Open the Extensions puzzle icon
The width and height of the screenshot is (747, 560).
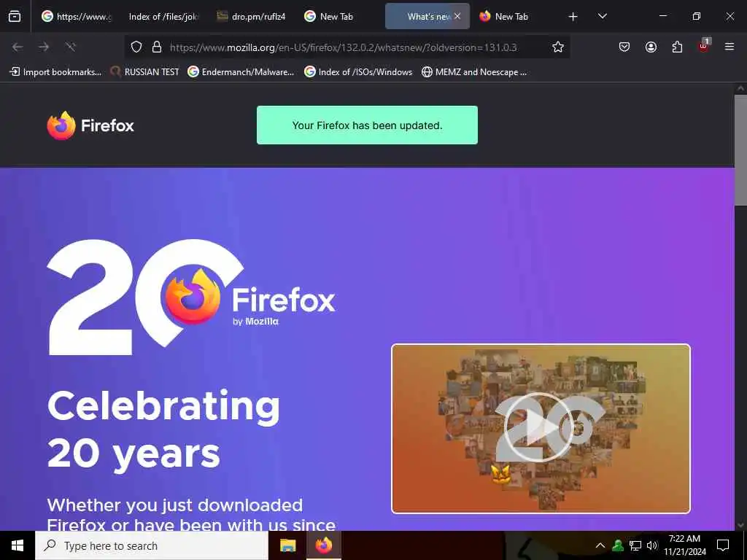(x=677, y=47)
